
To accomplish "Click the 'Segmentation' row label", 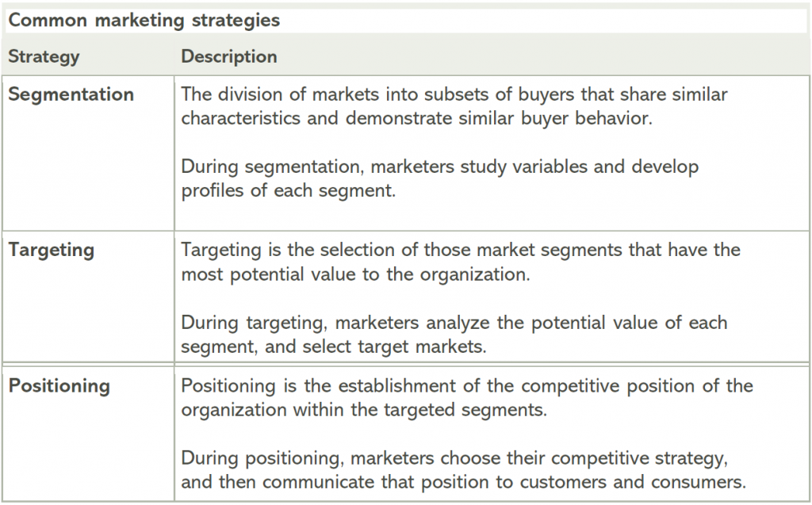I will click(x=71, y=94).
